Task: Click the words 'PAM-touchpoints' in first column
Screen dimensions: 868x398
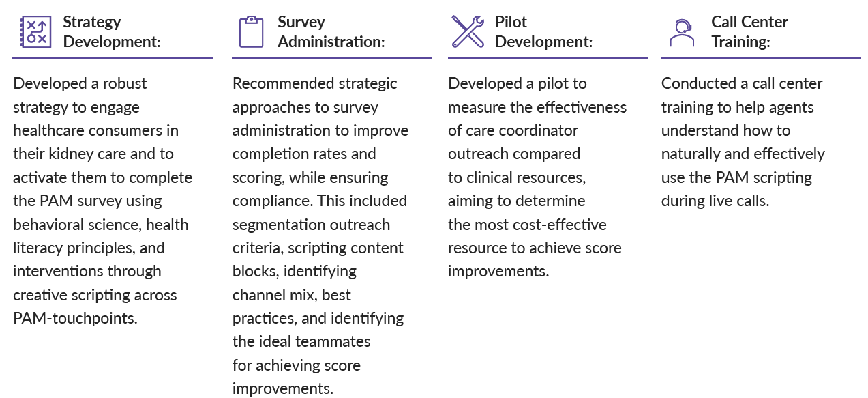Action: click(x=75, y=318)
